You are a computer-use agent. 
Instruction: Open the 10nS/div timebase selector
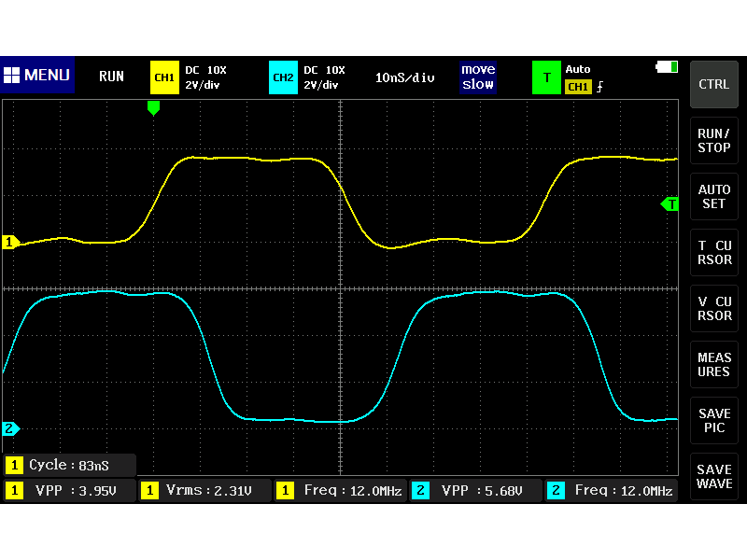[x=405, y=77]
